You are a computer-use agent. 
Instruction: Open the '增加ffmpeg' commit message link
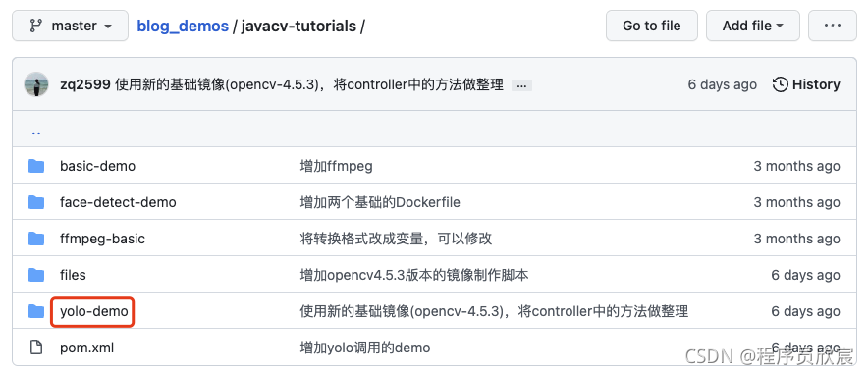[x=336, y=166]
